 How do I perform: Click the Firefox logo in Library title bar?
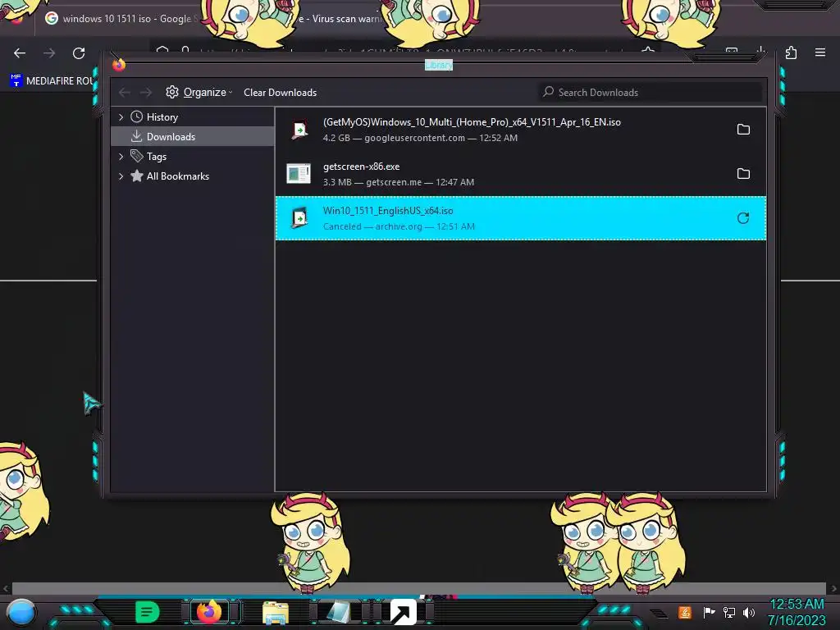tap(119, 65)
